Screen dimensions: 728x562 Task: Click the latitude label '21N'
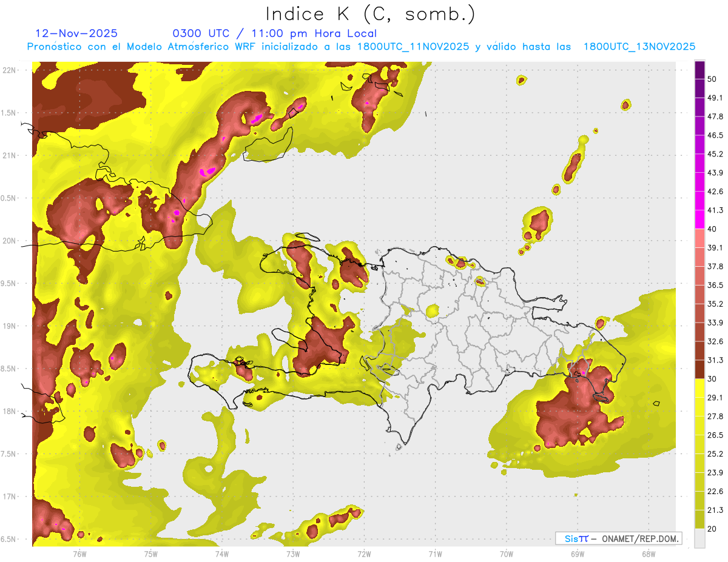(x=9, y=155)
